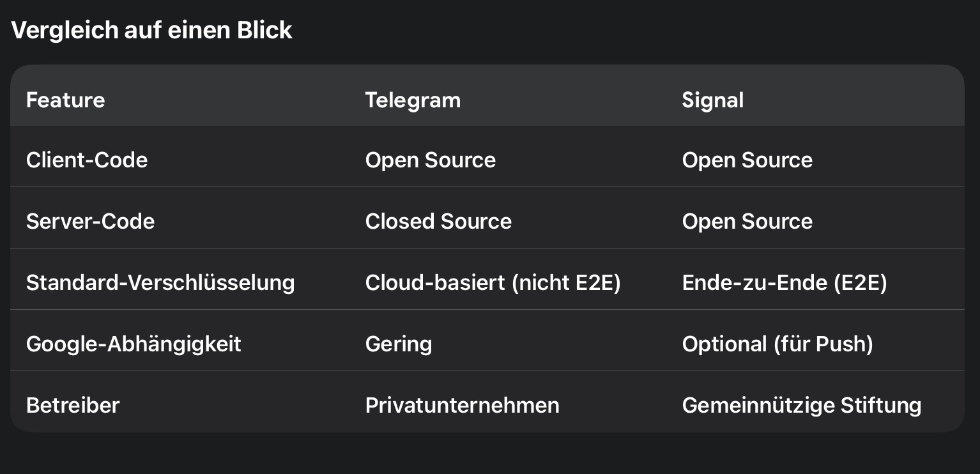Image resolution: width=980 pixels, height=474 pixels.
Task: Click Telegram's 'Open Source' client-code cell
Action: click(x=430, y=160)
